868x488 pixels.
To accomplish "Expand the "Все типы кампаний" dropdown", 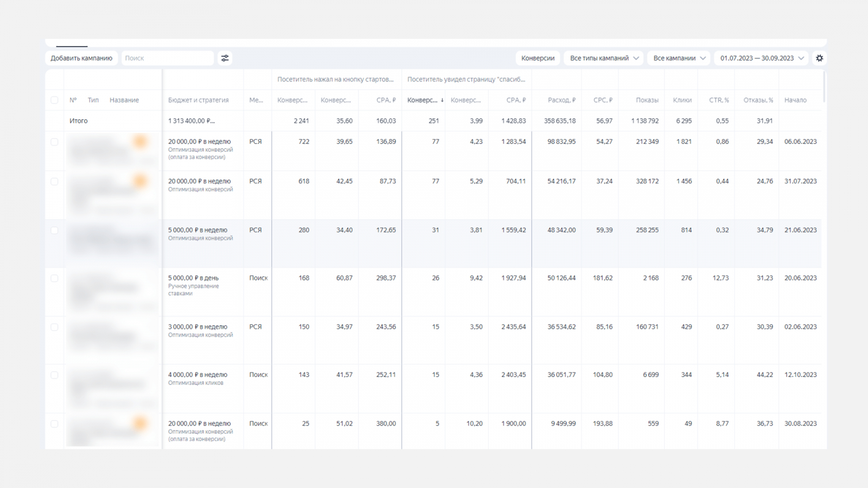I will [x=604, y=58].
